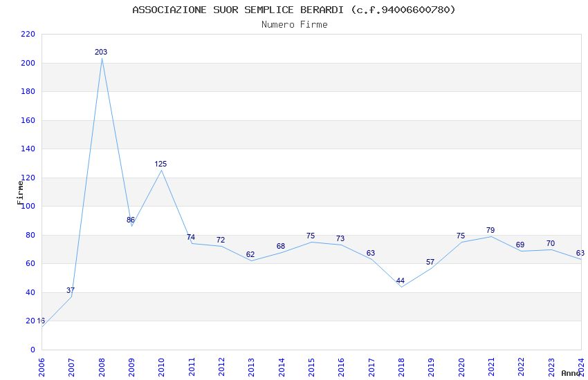Click the data label 63 above 2017
This screenshot has height=380, width=588.
click(371, 253)
